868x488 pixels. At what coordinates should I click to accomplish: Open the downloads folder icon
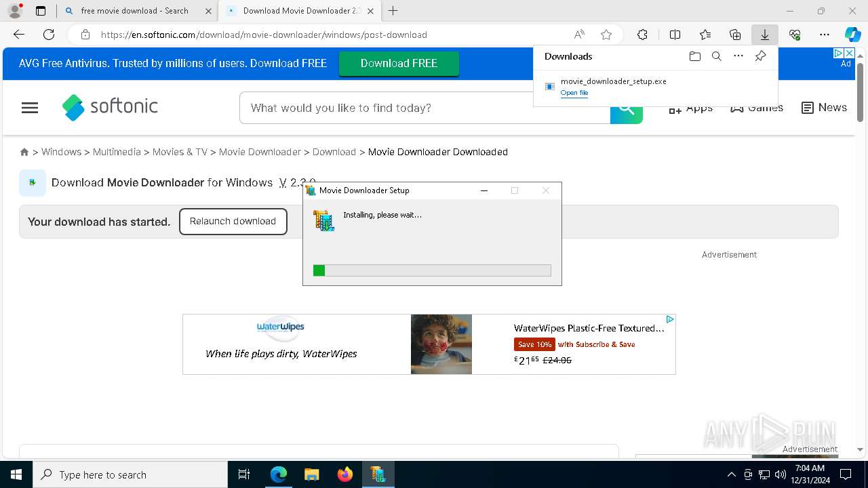(x=694, y=56)
